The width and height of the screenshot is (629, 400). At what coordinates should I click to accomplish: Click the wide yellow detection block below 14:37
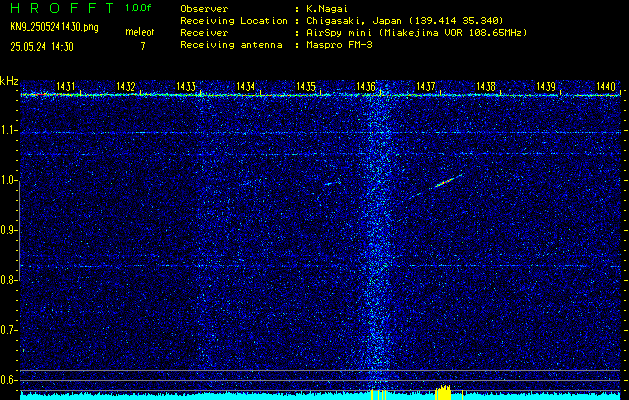click(443, 393)
